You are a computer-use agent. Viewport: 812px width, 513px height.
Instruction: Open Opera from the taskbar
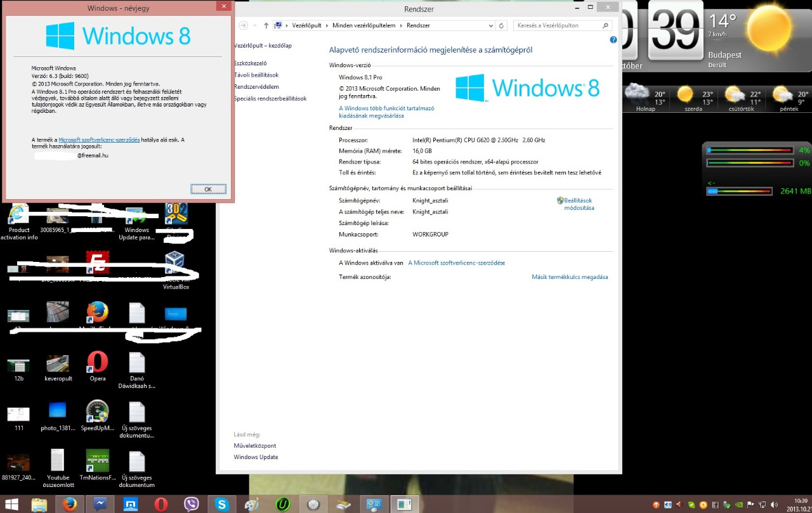pos(161,505)
